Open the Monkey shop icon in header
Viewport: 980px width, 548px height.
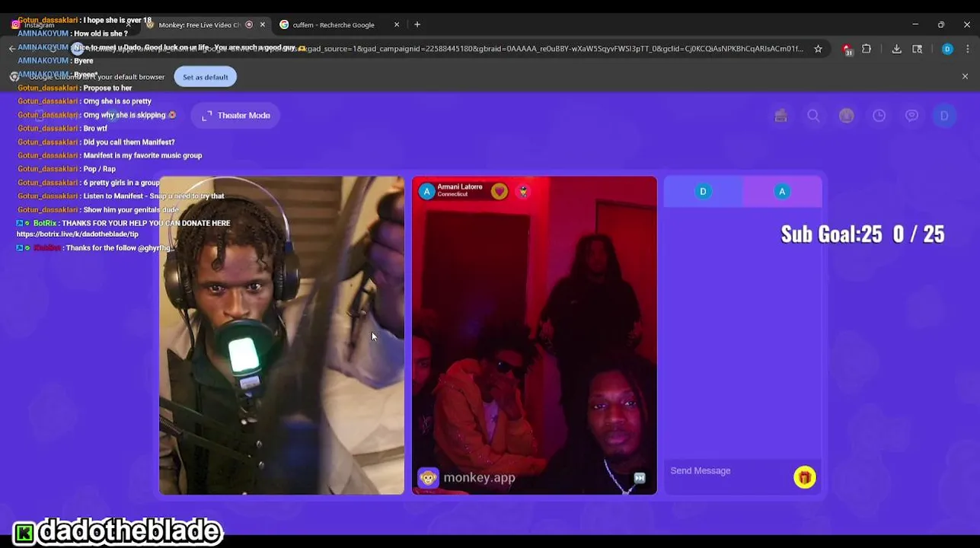(780, 116)
